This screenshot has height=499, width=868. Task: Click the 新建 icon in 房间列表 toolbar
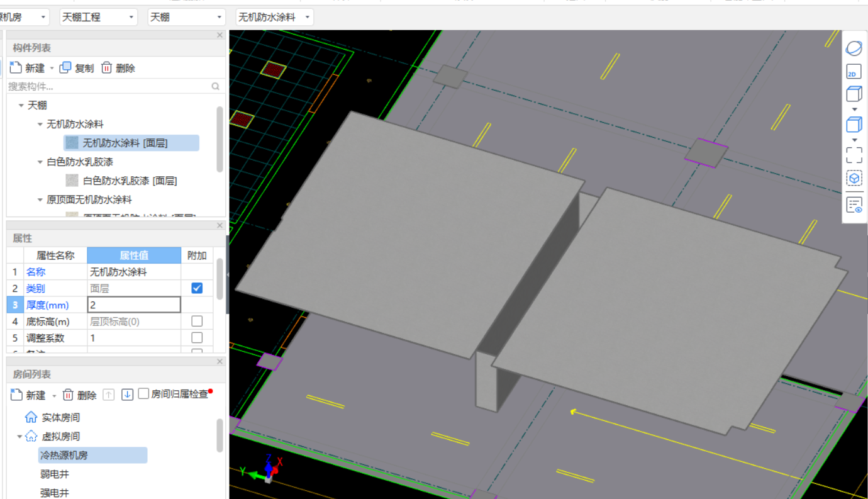click(16, 395)
